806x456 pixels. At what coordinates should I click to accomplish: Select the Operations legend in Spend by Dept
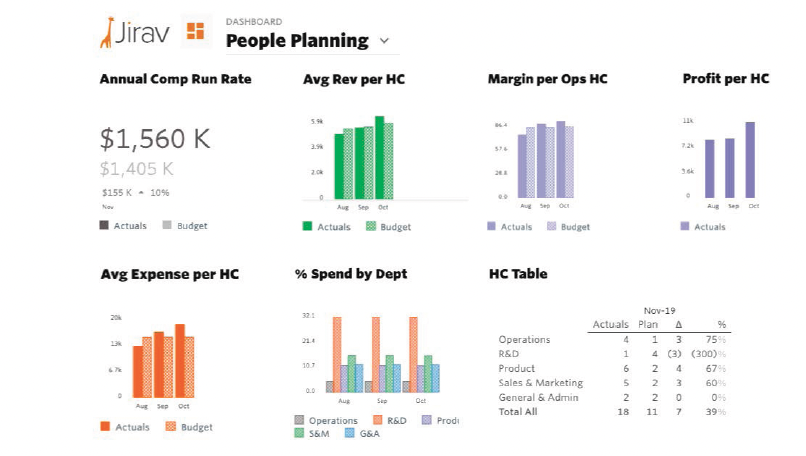[x=326, y=421]
